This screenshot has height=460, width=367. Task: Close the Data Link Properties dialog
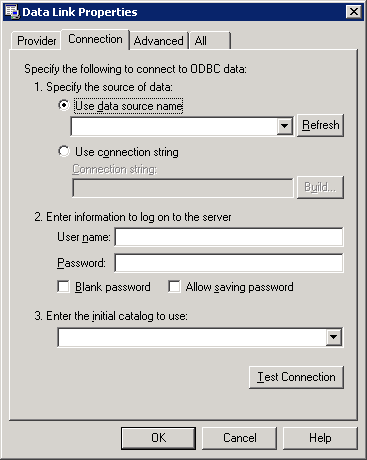[x=353, y=12]
